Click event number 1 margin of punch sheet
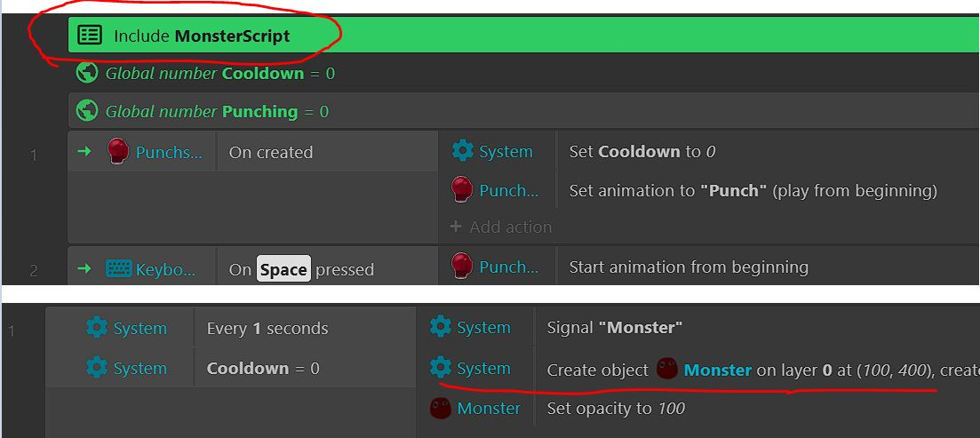This screenshot has width=980, height=438. [x=35, y=155]
